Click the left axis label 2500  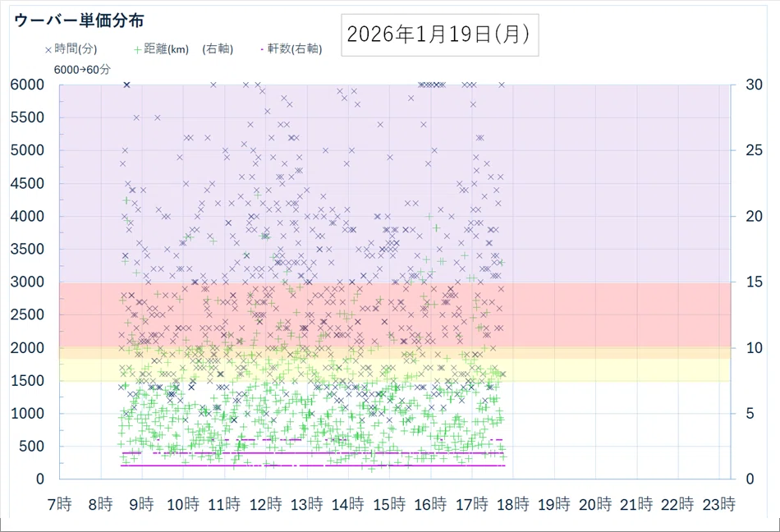pyautogui.click(x=27, y=314)
